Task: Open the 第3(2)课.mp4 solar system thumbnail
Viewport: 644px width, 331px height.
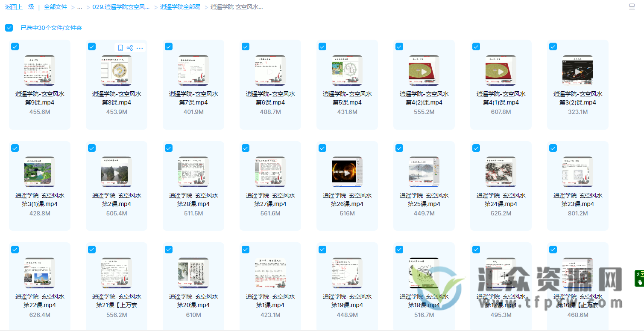Action: coord(577,71)
